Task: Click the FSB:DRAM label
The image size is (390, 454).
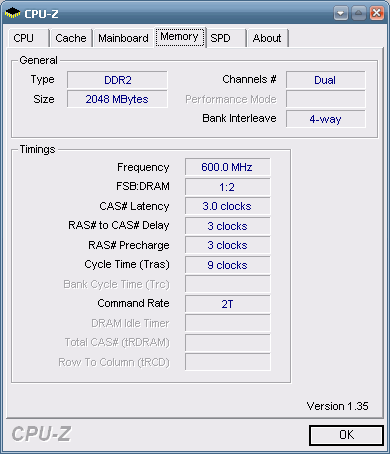Action: pos(143,186)
